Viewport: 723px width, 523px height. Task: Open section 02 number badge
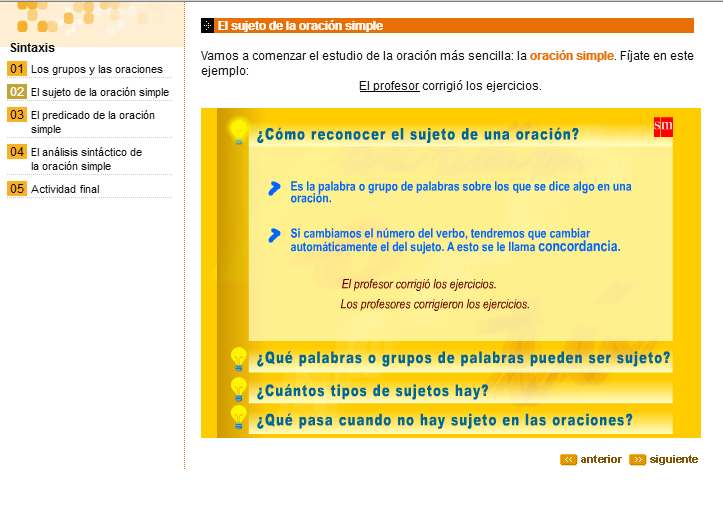(x=17, y=91)
